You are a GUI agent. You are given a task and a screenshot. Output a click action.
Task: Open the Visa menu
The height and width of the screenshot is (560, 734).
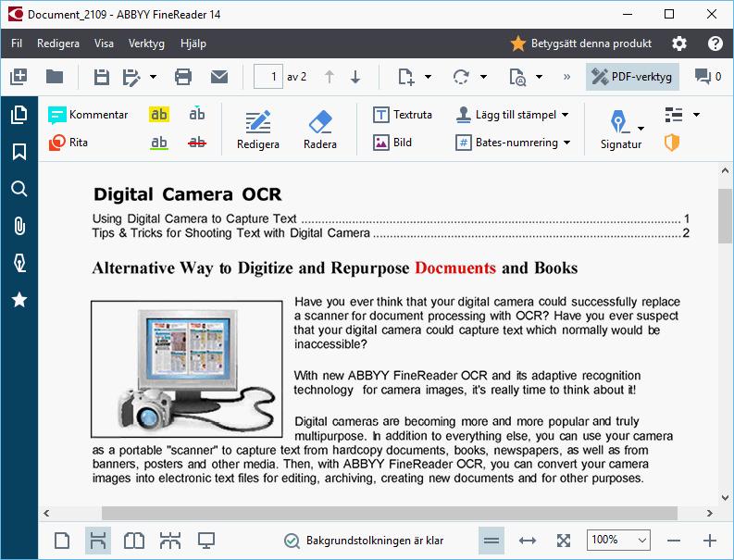pyautogui.click(x=104, y=44)
